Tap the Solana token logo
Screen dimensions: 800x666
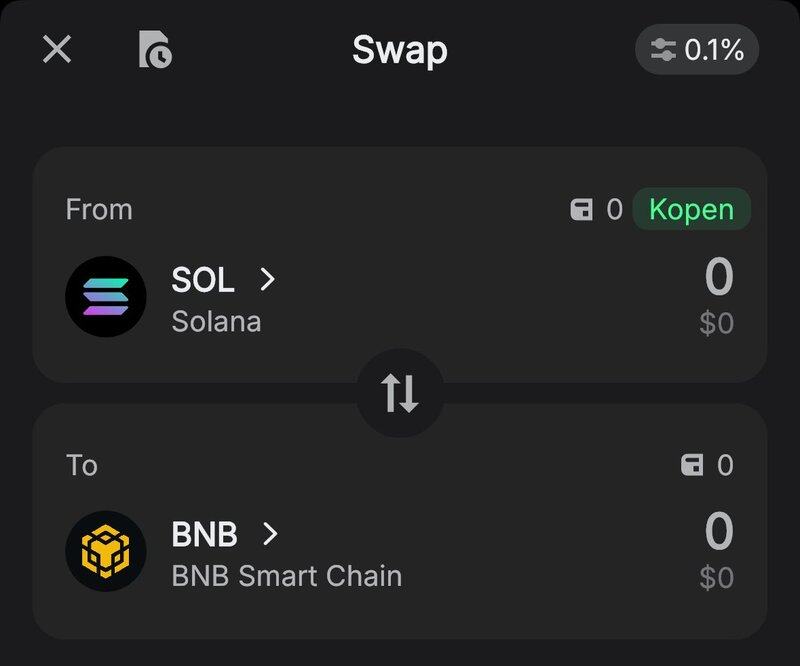point(106,297)
